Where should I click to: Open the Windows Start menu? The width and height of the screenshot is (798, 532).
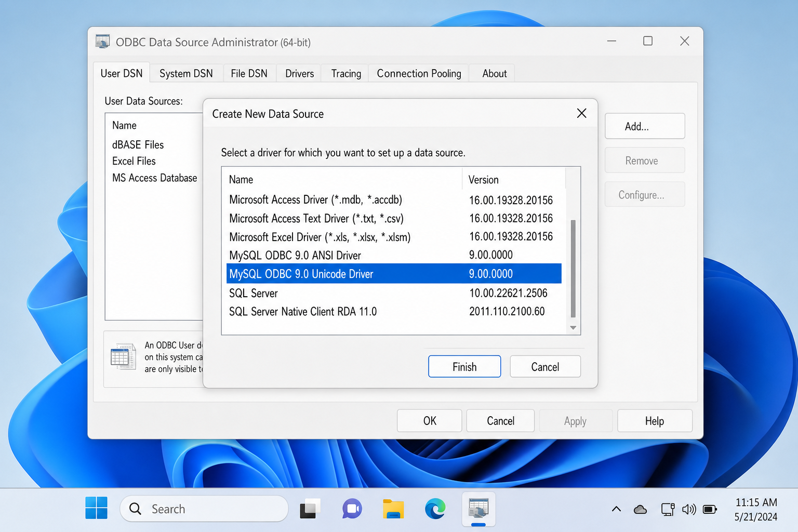(97, 508)
